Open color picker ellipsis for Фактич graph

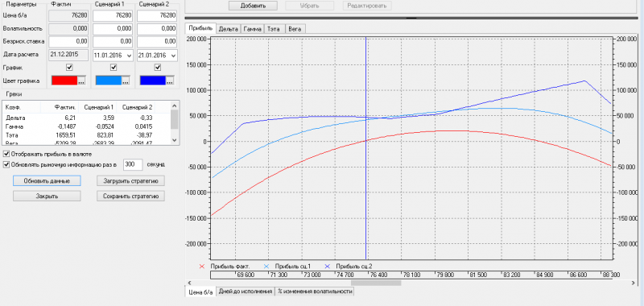click(x=81, y=81)
